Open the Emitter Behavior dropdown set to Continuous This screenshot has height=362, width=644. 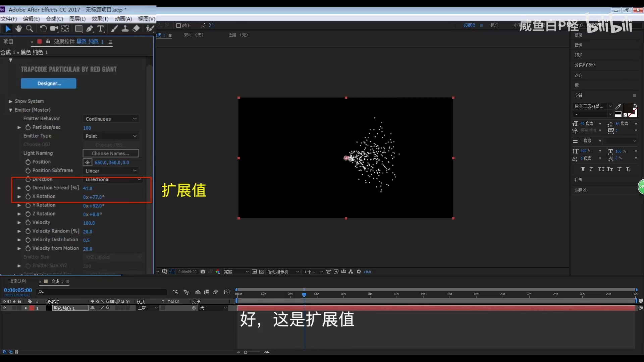[111, 119]
